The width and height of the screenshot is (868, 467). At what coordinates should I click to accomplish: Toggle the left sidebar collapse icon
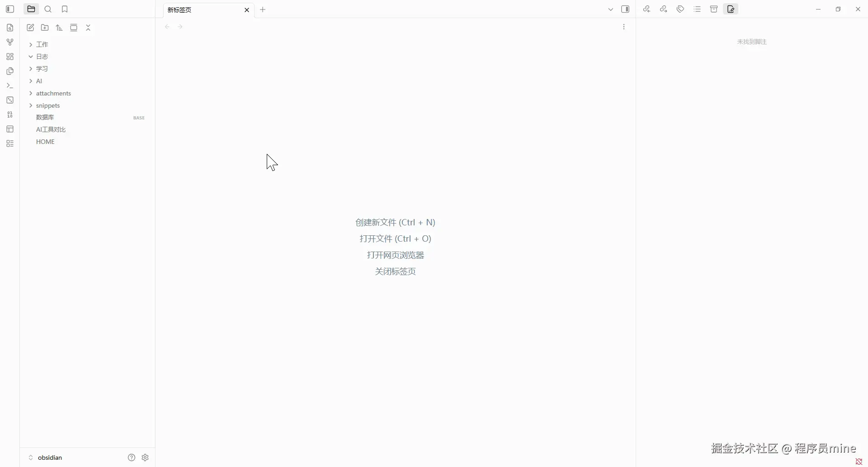(x=10, y=9)
